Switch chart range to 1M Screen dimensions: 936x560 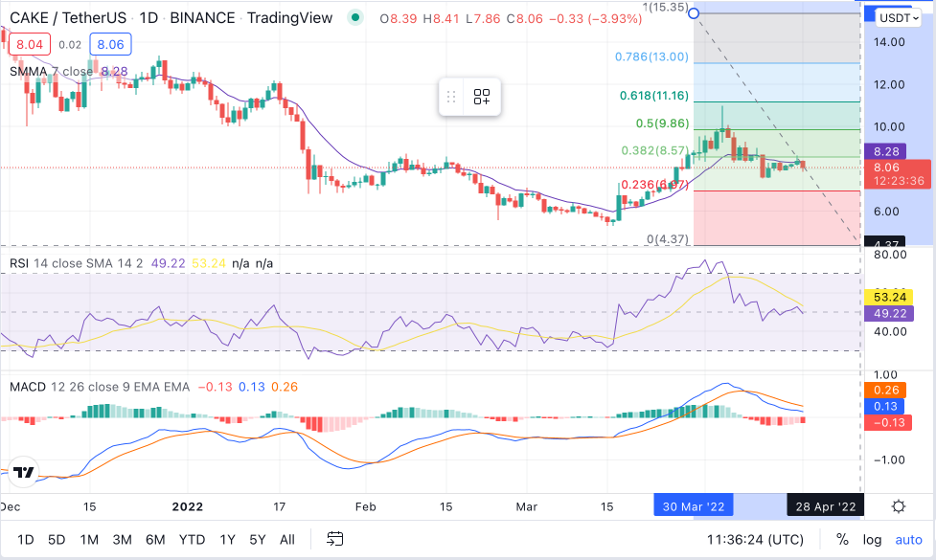(89, 540)
